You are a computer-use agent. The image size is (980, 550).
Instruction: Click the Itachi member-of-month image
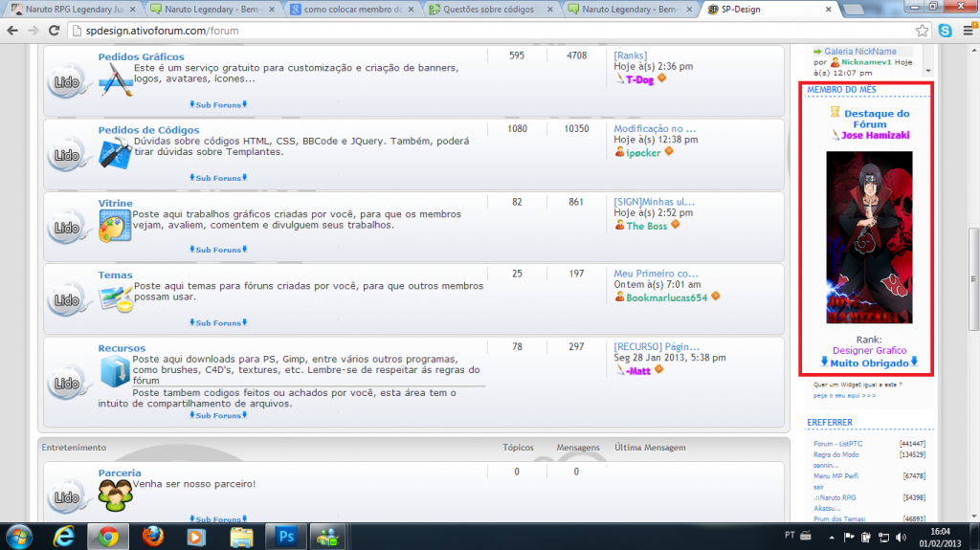(x=869, y=237)
